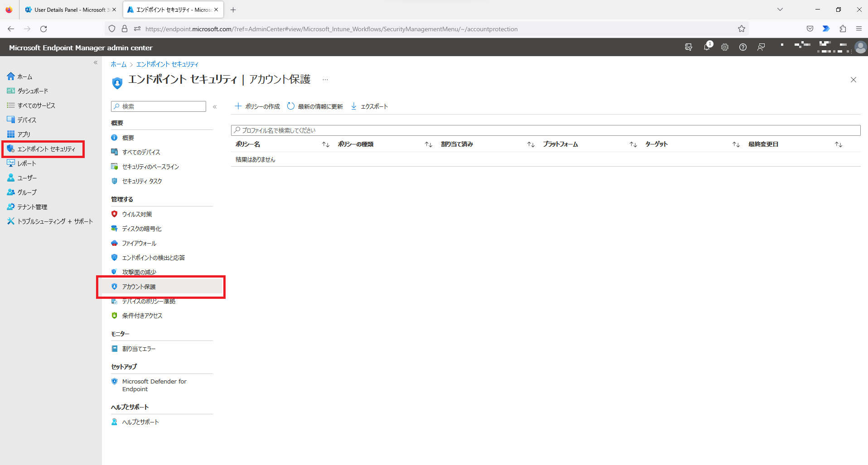Open the feedback icon in the header
Image resolution: width=868 pixels, height=465 pixels.
coord(761,47)
